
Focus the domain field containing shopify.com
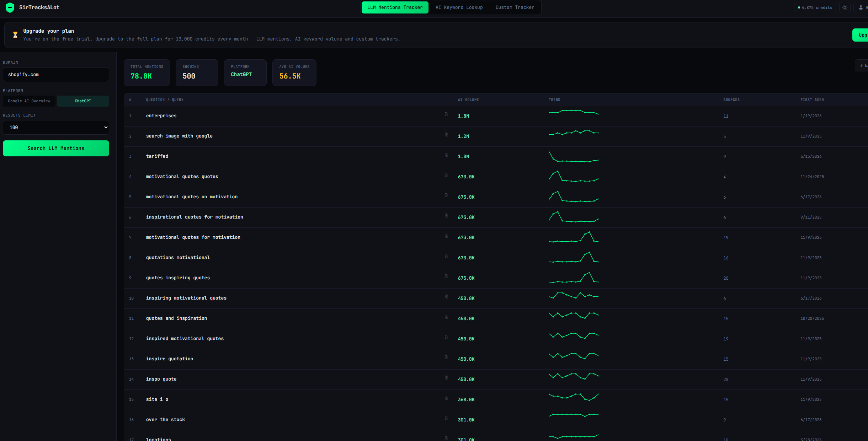tap(56, 75)
